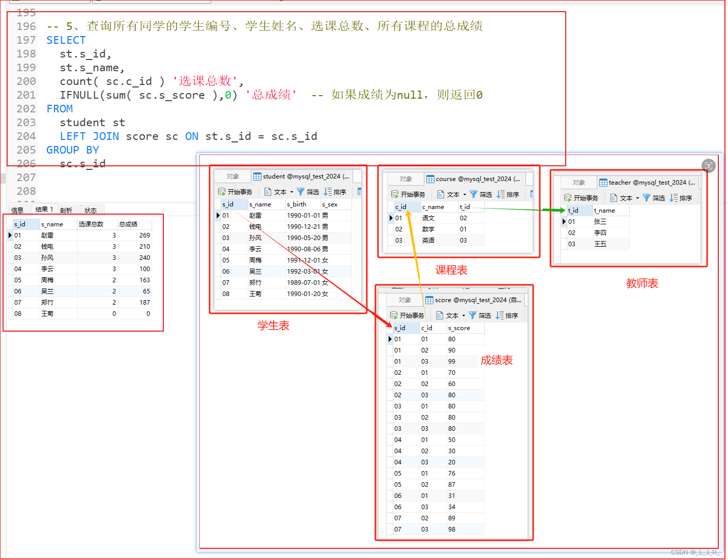Click 排序 sort in student window
The height and width of the screenshot is (560, 728).
[x=335, y=192]
